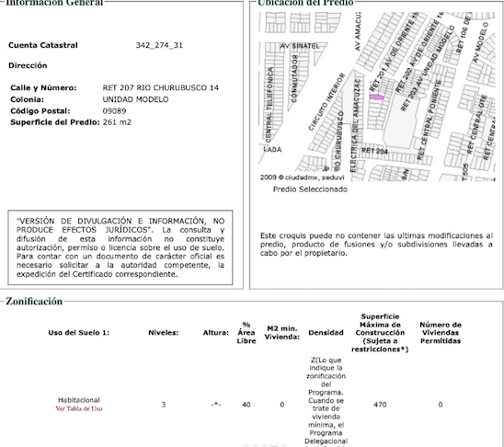
Task: Click the Número de Viviendas Permitidas header
Action: 441,333
